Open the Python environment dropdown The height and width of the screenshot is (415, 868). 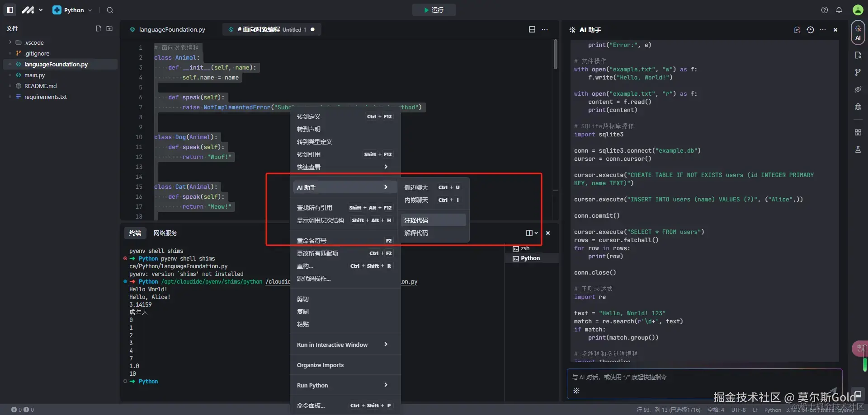[x=72, y=10]
